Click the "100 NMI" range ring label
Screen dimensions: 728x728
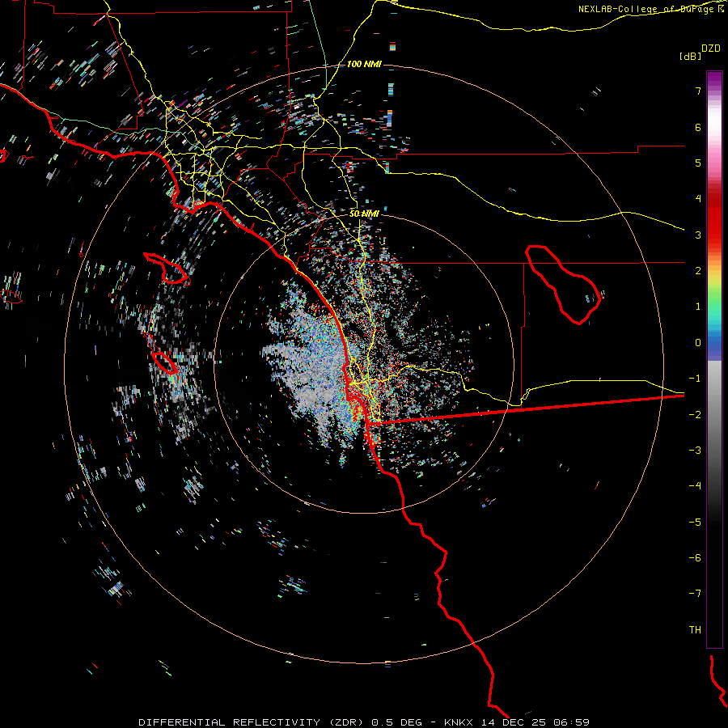click(x=364, y=64)
